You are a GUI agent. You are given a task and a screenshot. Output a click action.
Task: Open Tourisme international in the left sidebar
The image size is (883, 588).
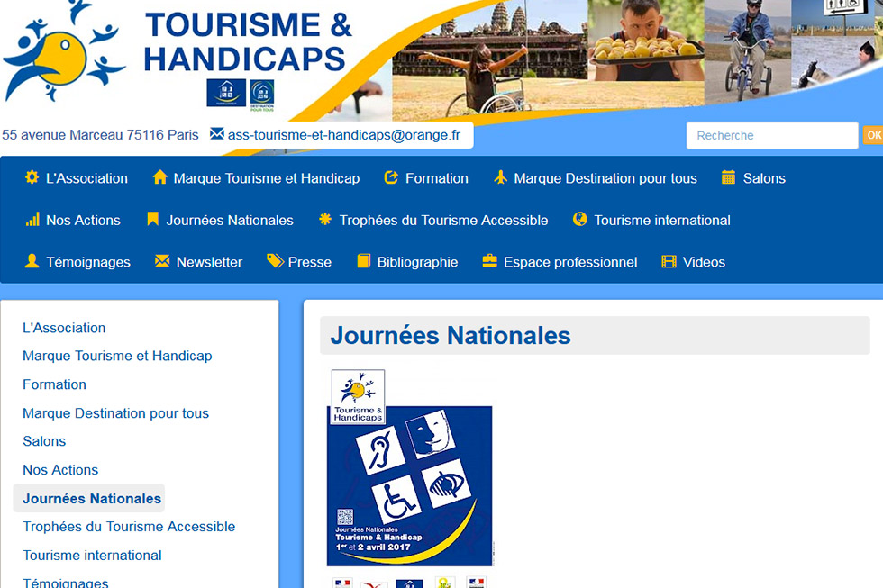pos(92,555)
